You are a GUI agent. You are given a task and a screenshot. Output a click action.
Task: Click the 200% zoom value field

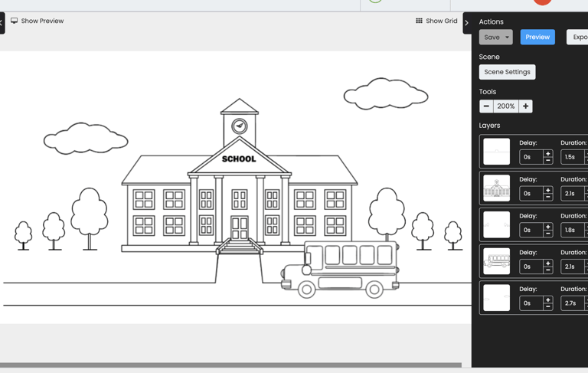point(506,106)
